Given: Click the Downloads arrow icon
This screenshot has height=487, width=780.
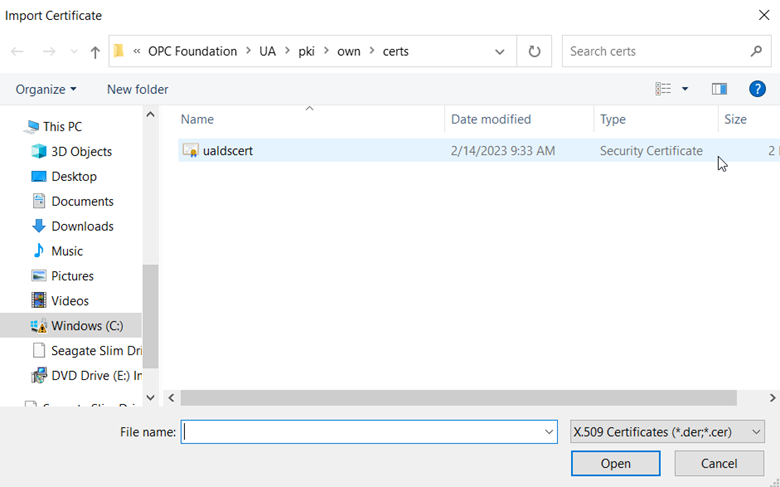Looking at the screenshot, I should 38,226.
